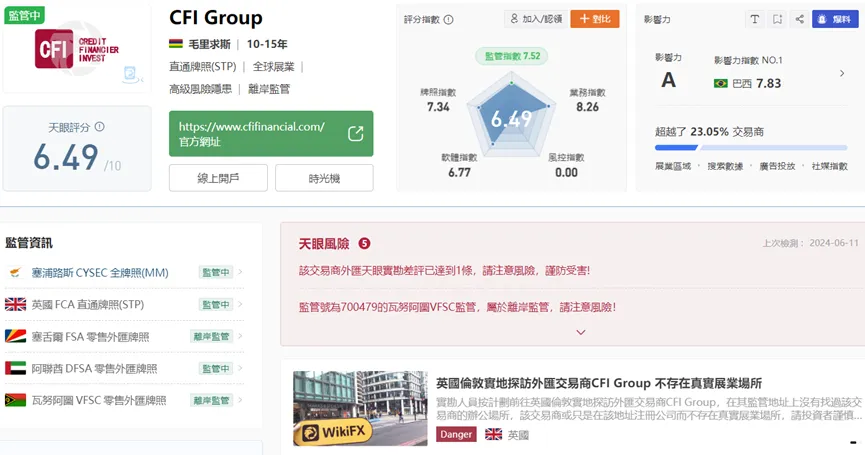Click the bookmark icon in 影響力 panel
This screenshot has width=865, height=455.
(777, 19)
